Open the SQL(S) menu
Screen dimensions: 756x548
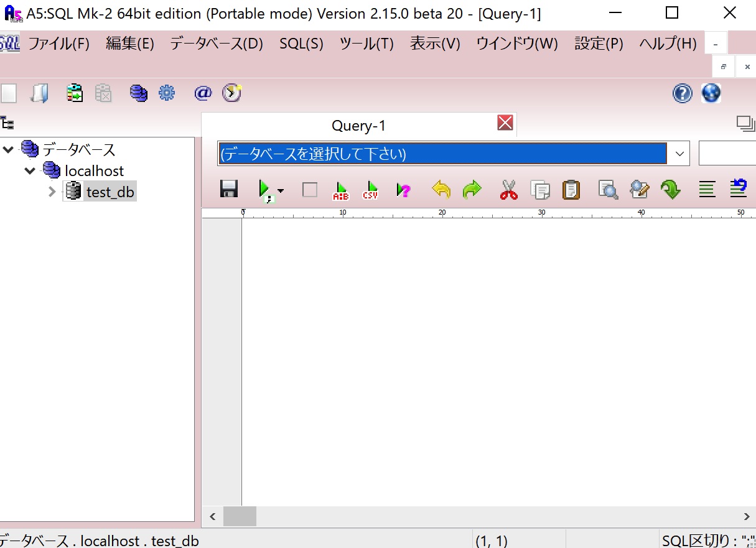point(301,44)
